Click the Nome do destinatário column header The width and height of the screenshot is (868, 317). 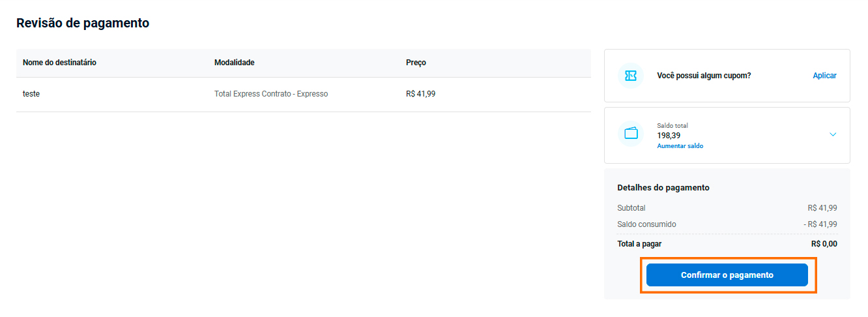point(59,63)
